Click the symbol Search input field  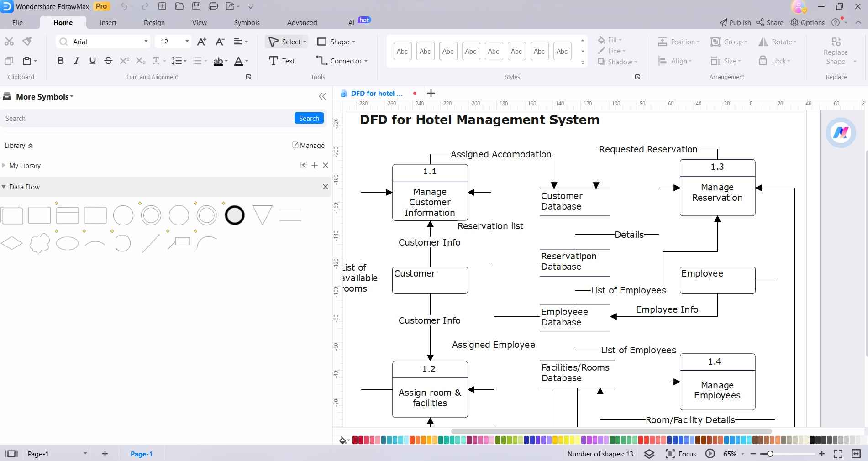tap(147, 118)
